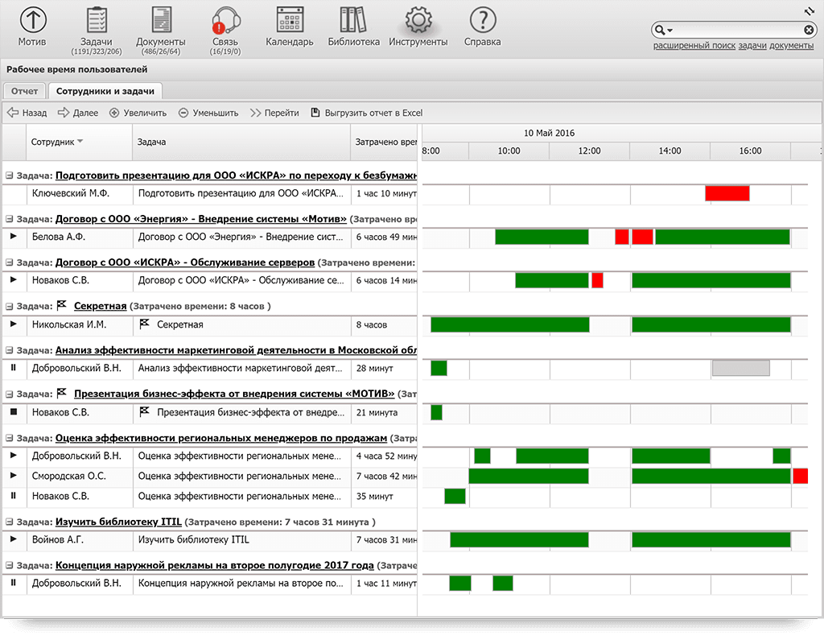This screenshot has height=644, width=824.
Task: Collapse the Презентация бизнес-эффекта task group
Action: point(10,394)
